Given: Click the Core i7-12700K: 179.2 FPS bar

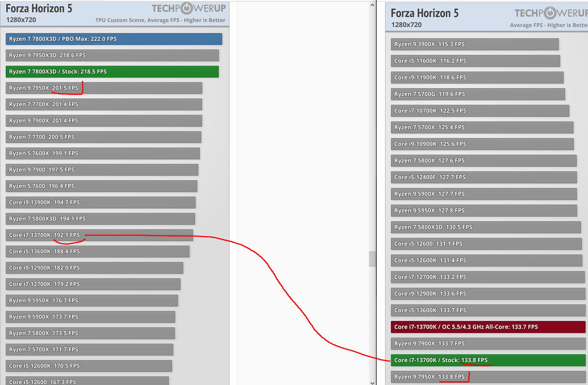Looking at the screenshot, I should [x=93, y=284].
